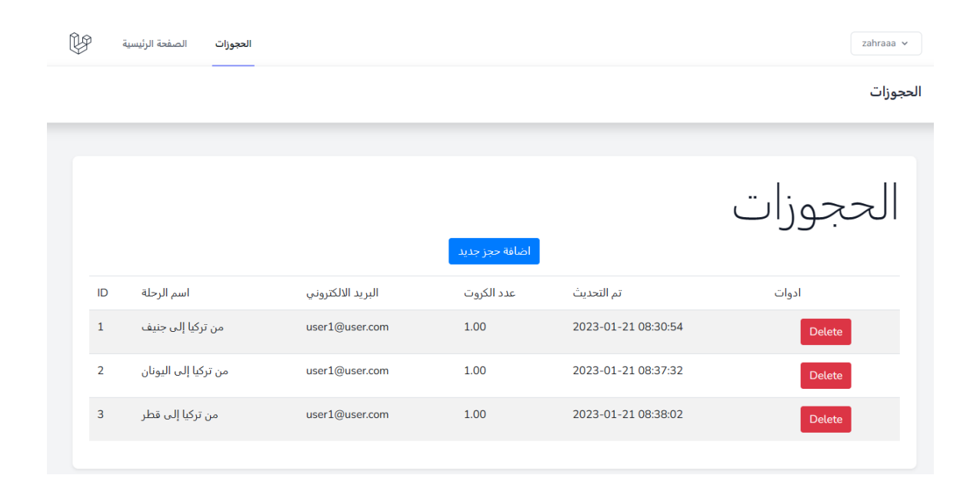Screen dimensions: 980x492
Task: Select trip name من تركيا إلى جنيف cell
Action: [x=182, y=327]
